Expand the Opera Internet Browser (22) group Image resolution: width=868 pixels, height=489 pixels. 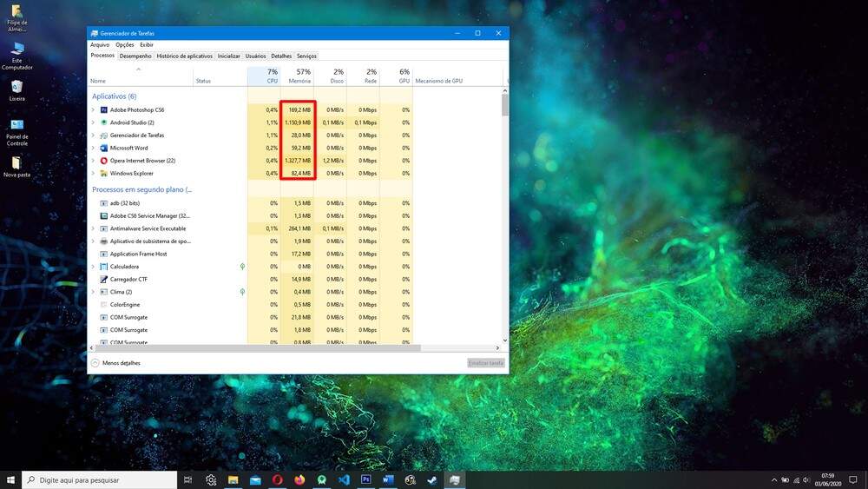(x=93, y=161)
